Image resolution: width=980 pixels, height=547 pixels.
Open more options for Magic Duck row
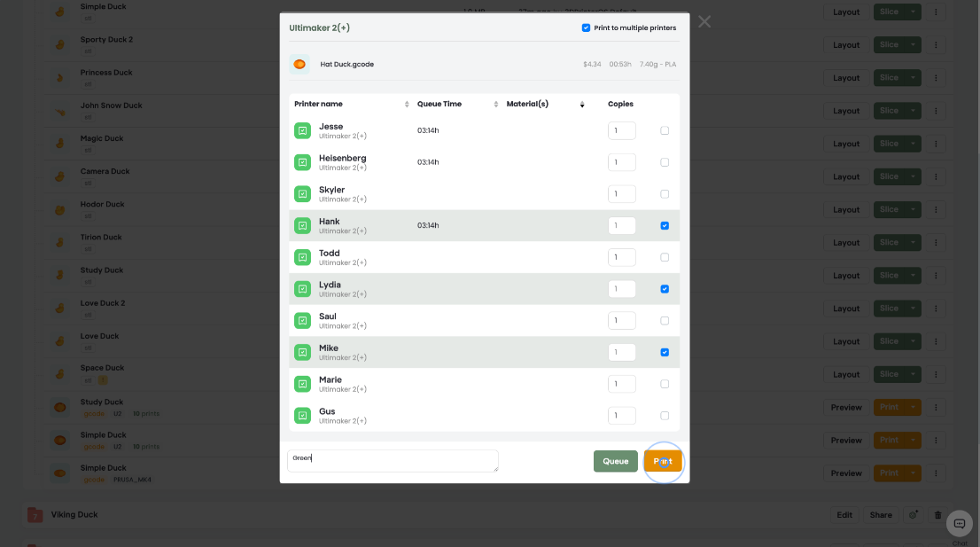[x=936, y=144]
